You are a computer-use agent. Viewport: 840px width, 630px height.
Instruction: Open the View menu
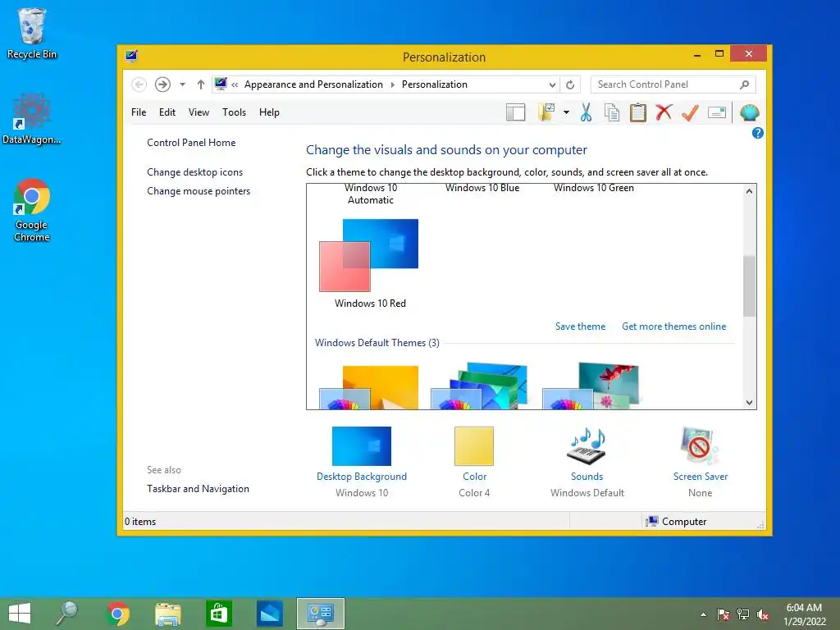click(199, 112)
